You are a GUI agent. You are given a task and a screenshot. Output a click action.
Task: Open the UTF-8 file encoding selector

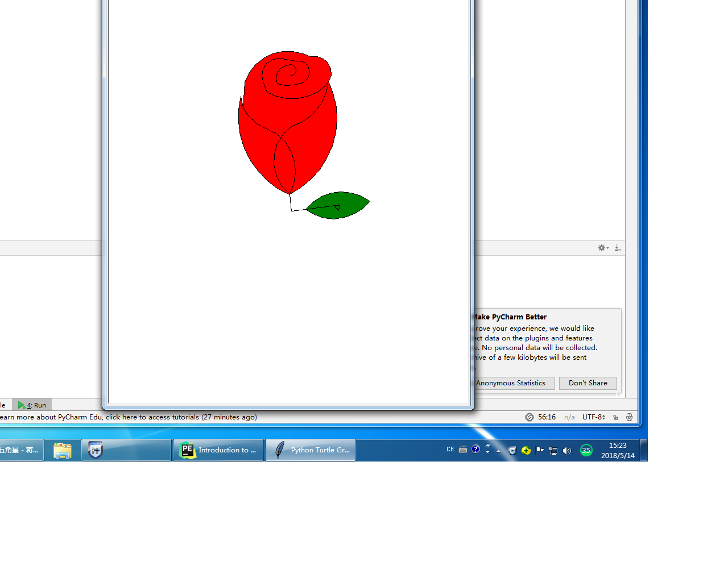[594, 417]
